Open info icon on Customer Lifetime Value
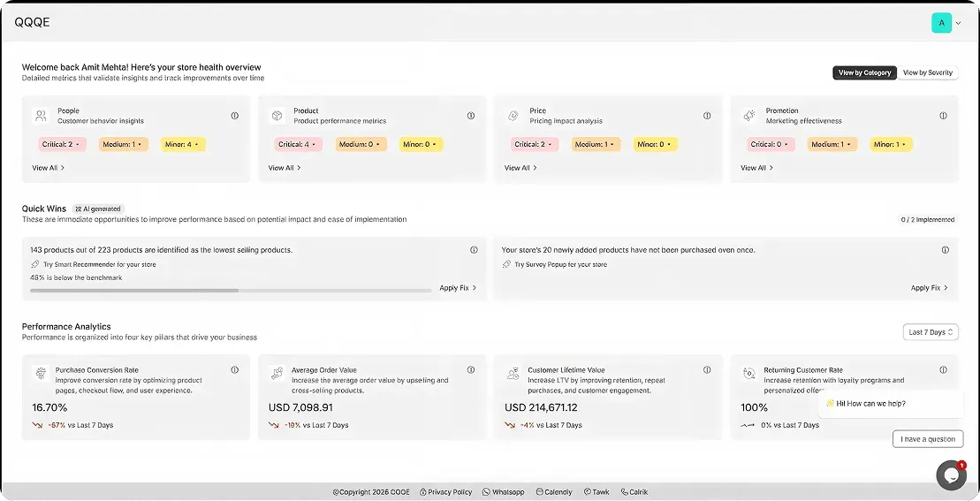This screenshot has width=980, height=501. (x=707, y=370)
